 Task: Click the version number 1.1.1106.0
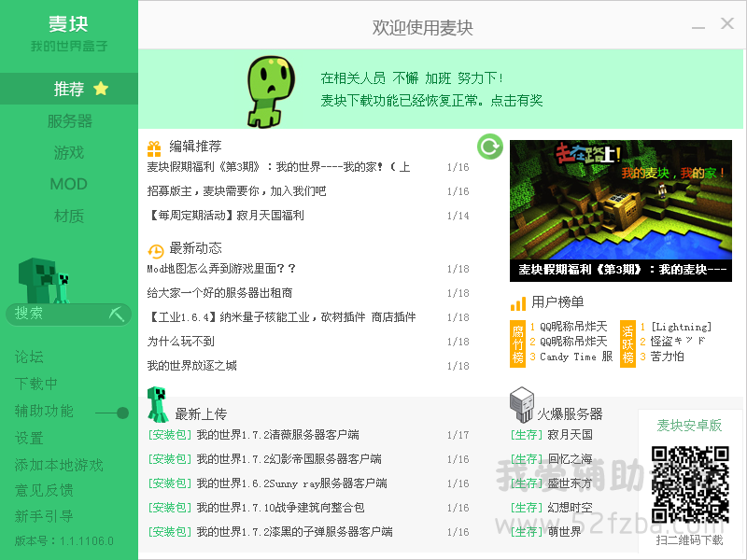[x=87, y=541]
